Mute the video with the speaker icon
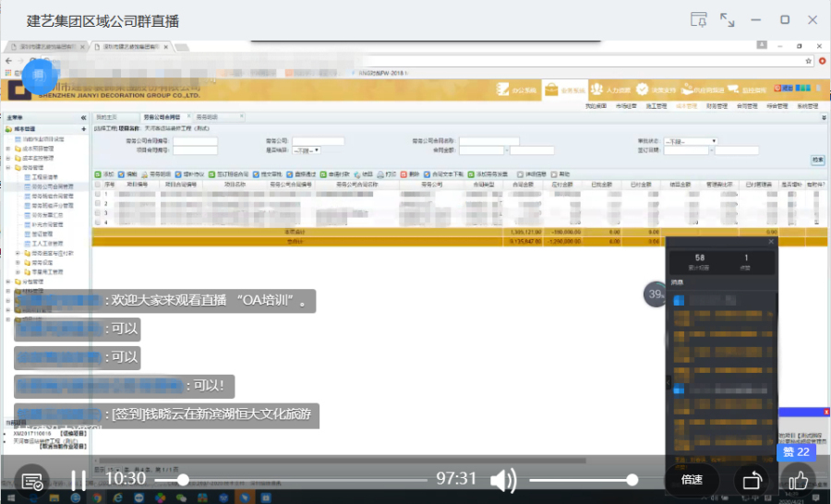Screen dimensions: 831x504 [x=502, y=479]
